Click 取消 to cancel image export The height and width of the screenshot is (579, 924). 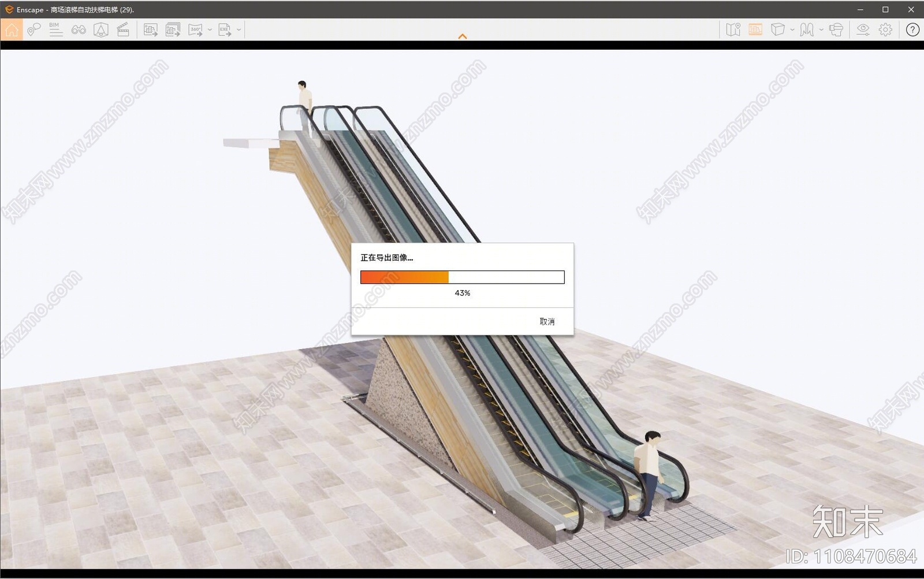(547, 321)
